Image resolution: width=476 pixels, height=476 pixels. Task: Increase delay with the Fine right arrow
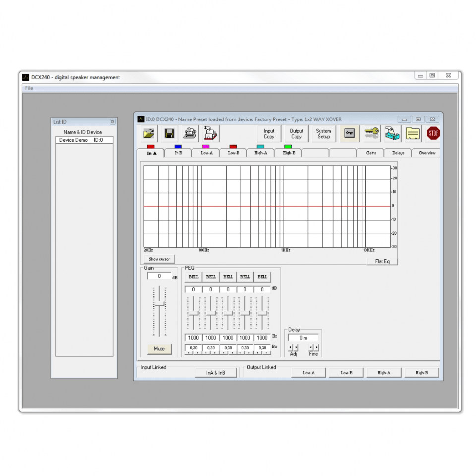coord(316,347)
